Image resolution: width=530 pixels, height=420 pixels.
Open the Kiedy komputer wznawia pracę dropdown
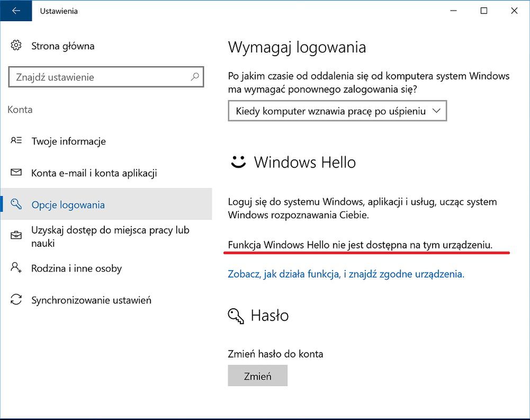[x=337, y=111]
